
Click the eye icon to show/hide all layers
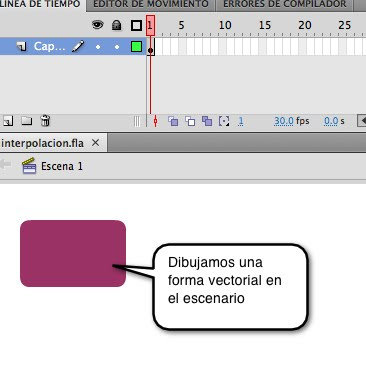click(98, 25)
